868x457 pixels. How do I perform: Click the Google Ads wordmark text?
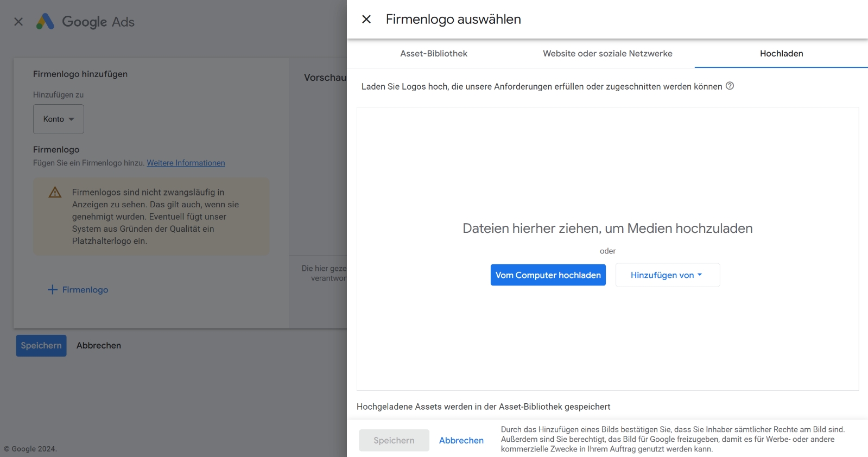point(98,22)
